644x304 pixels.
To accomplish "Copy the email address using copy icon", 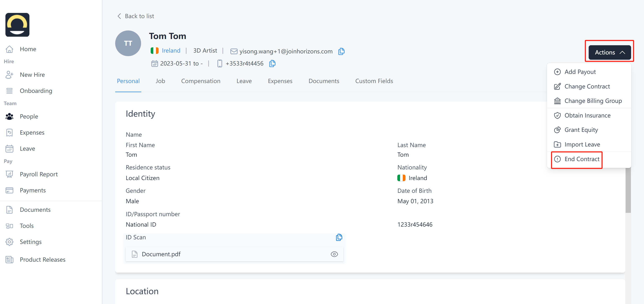I will 341,51.
